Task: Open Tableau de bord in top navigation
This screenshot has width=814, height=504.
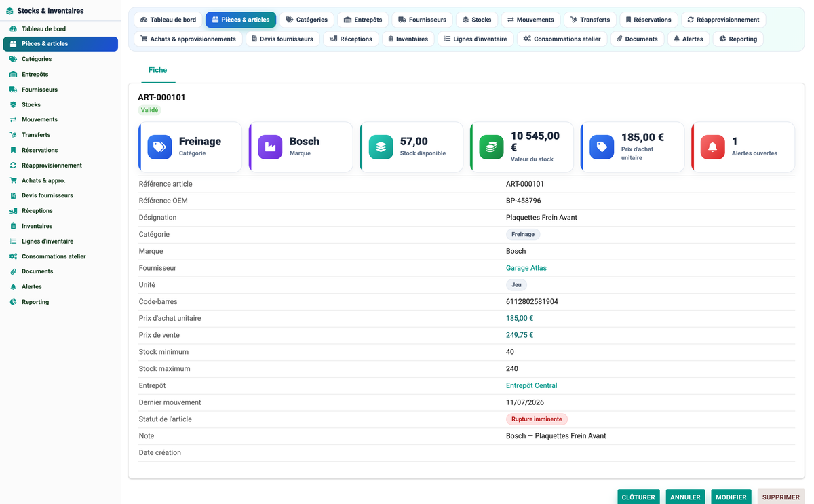Action: pos(168,20)
